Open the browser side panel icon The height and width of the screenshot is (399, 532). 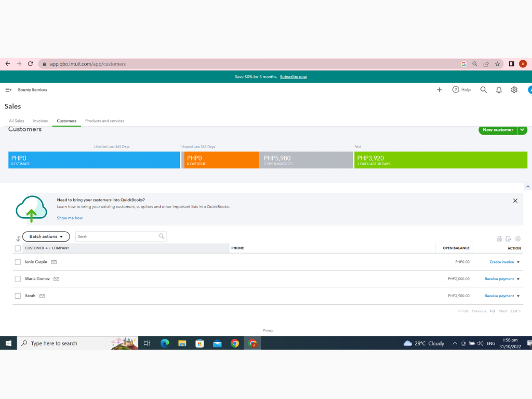point(511,64)
